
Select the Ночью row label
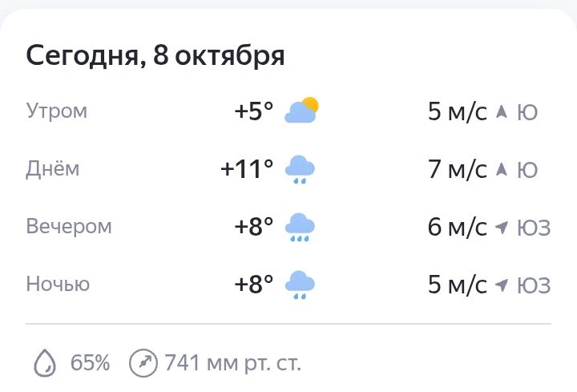click(x=58, y=284)
